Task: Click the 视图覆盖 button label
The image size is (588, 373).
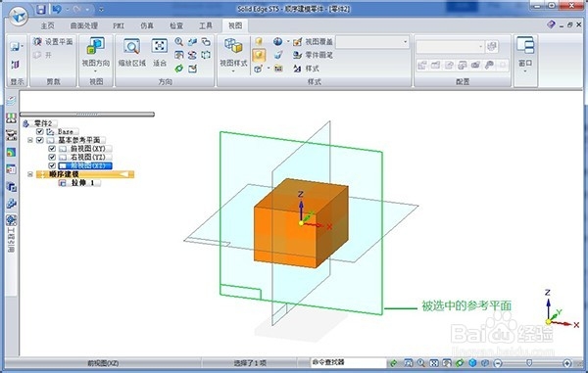Action: point(318,41)
